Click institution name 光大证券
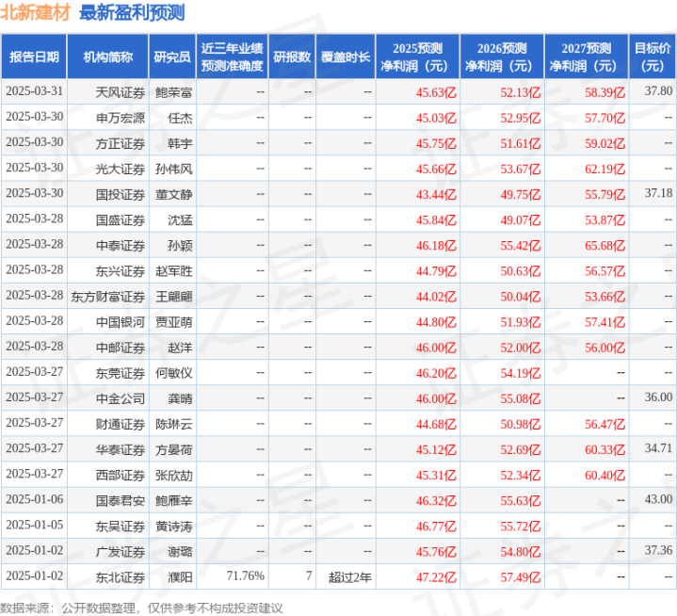The image size is (677, 616). (x=120, y=169)
